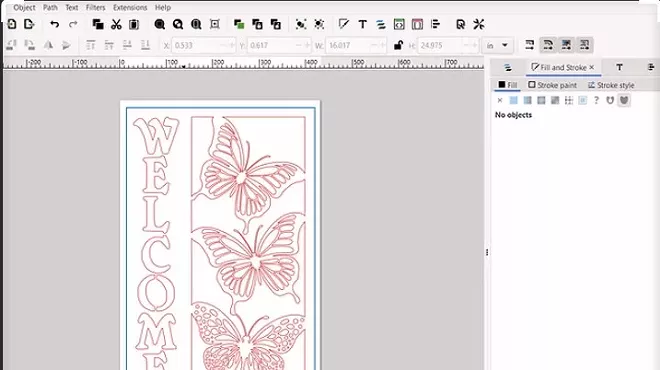Click the Ungroup objects icon

pyautogui.click(x=319, y=24)
